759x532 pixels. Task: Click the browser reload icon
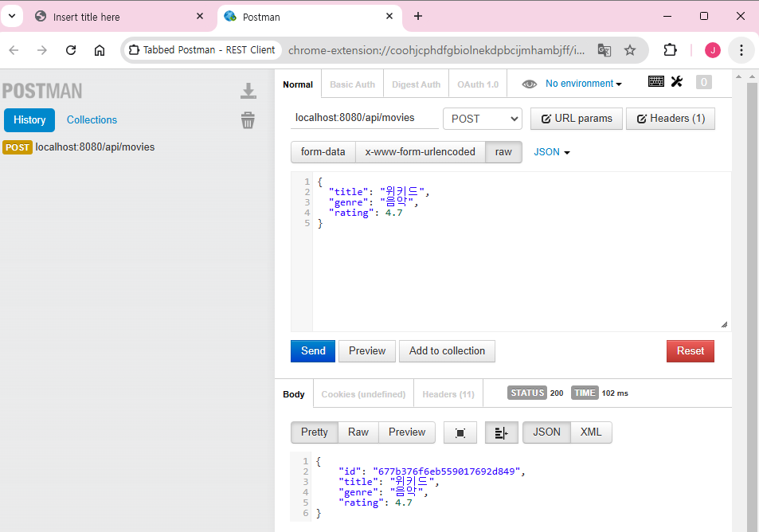71,50
